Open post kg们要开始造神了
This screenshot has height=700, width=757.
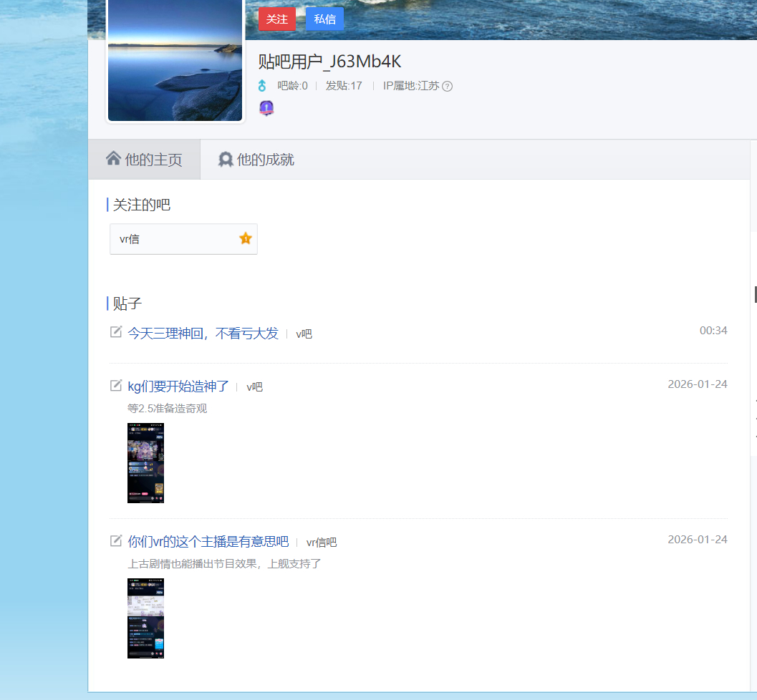pos(178,387)
